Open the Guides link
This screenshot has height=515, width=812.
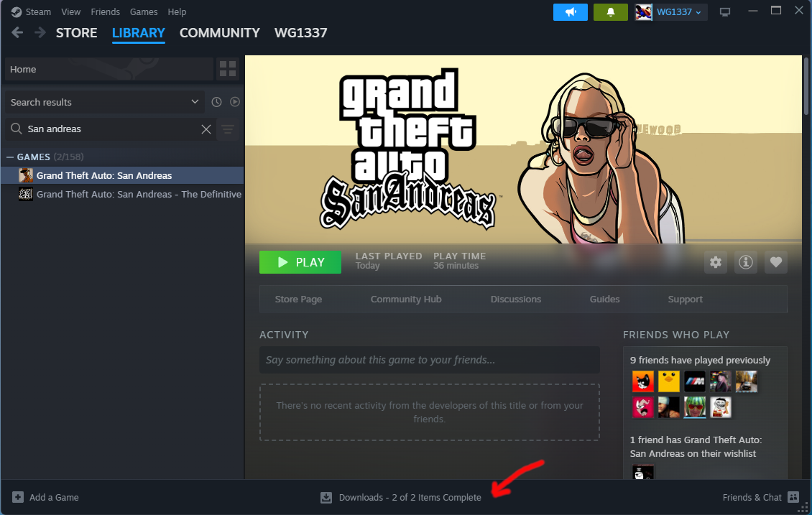604,300
